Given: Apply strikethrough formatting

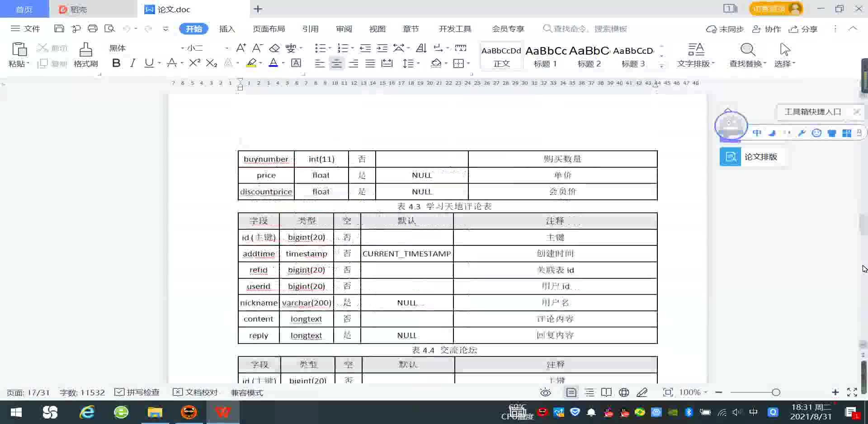Looking at the screenshot, I should pyautogui.click(x=172, y=63).
